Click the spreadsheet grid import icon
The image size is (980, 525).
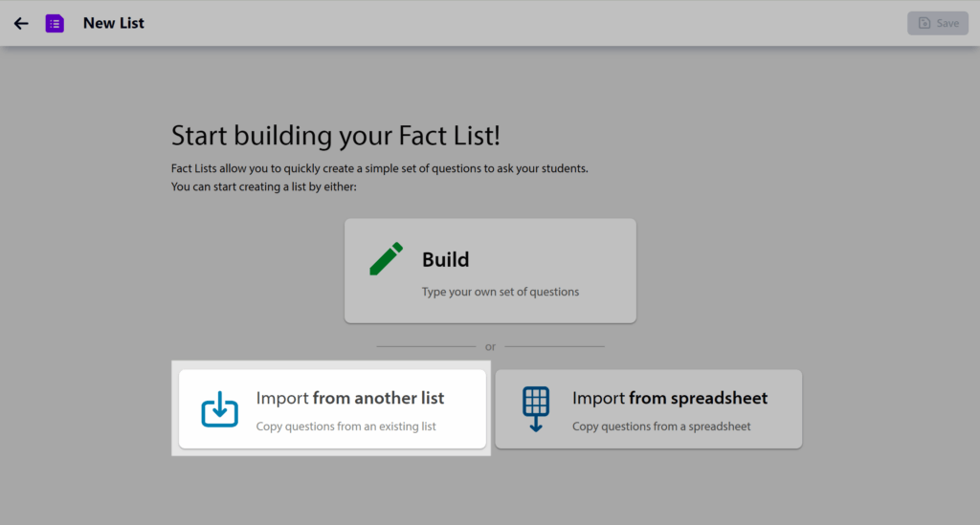pos(536,409)
